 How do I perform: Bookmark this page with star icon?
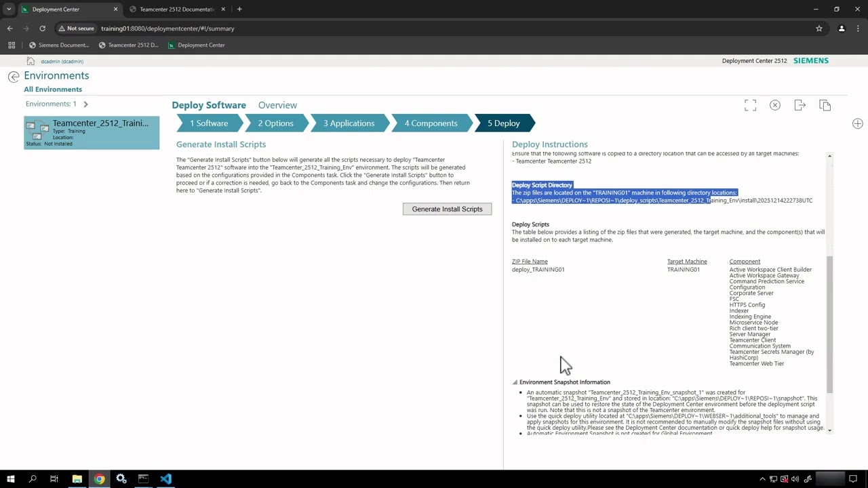[x=819, y=28]
